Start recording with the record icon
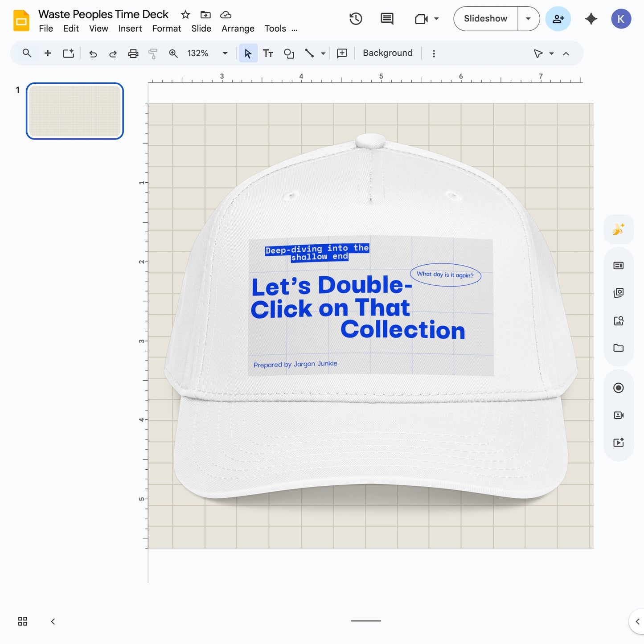 click(x=619, y=388)
